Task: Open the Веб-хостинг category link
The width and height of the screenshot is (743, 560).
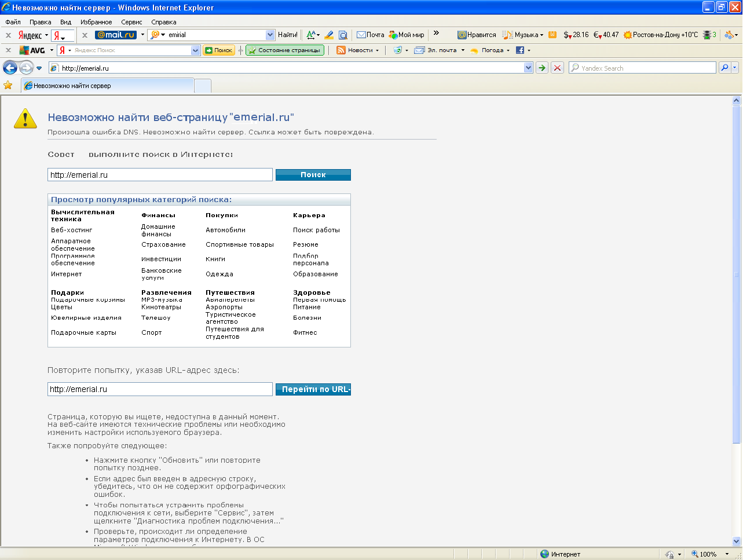Action: pyautogui.click(x=72, y=230)
